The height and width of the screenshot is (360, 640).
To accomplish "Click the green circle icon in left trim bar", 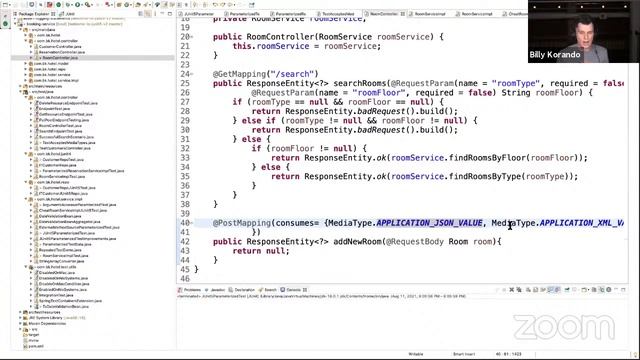I will pyautogui.click(x=5, y=24).
